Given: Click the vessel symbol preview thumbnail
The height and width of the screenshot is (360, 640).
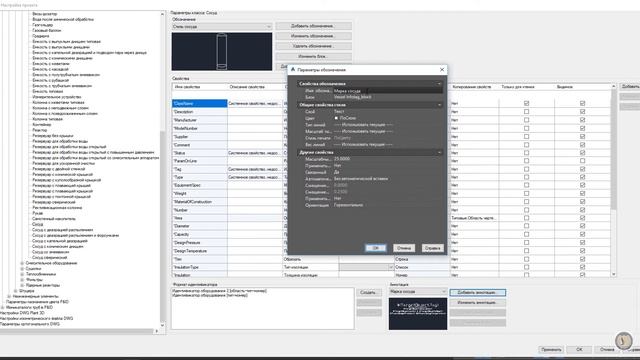Looking at the screenshot, I should pos(222,52).
